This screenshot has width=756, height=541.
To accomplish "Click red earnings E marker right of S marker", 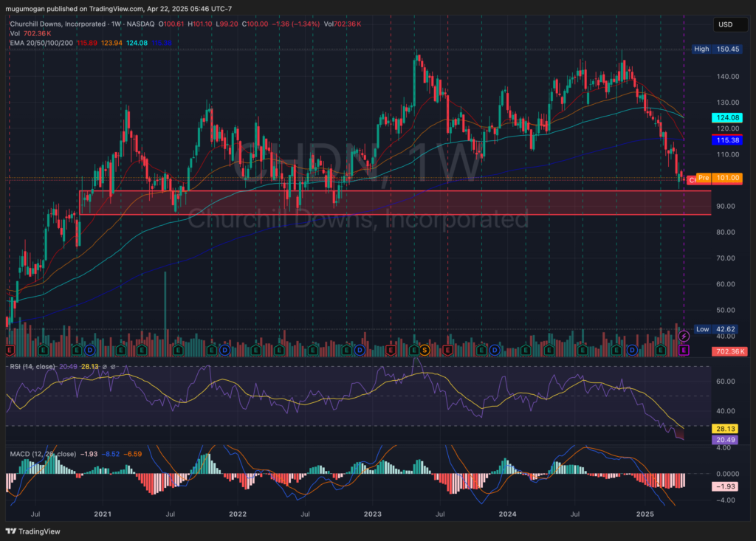I will (448, 350).
